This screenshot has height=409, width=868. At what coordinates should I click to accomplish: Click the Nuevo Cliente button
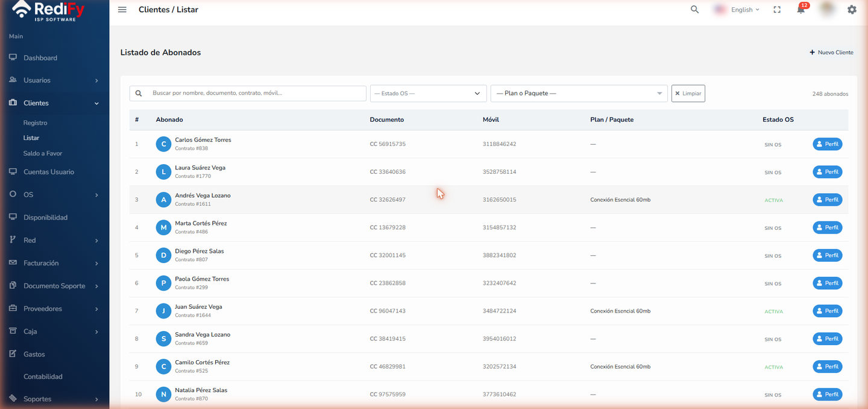(831, 52)
